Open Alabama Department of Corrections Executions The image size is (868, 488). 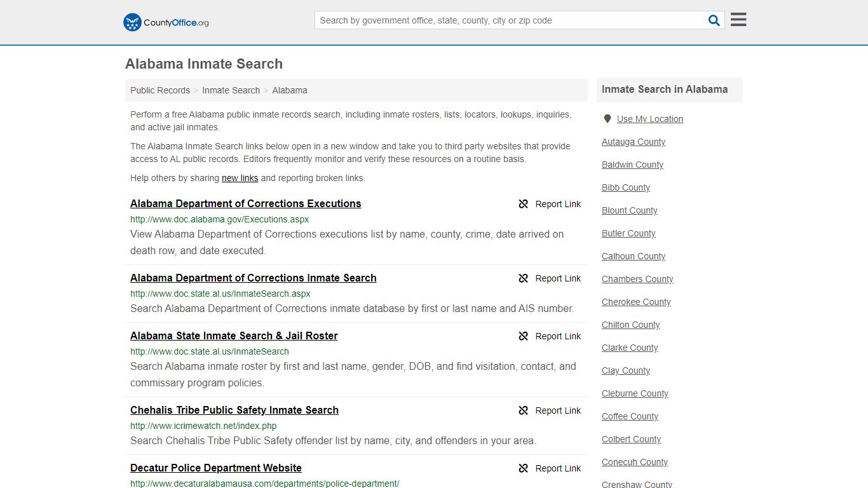[x=245, y=203]
